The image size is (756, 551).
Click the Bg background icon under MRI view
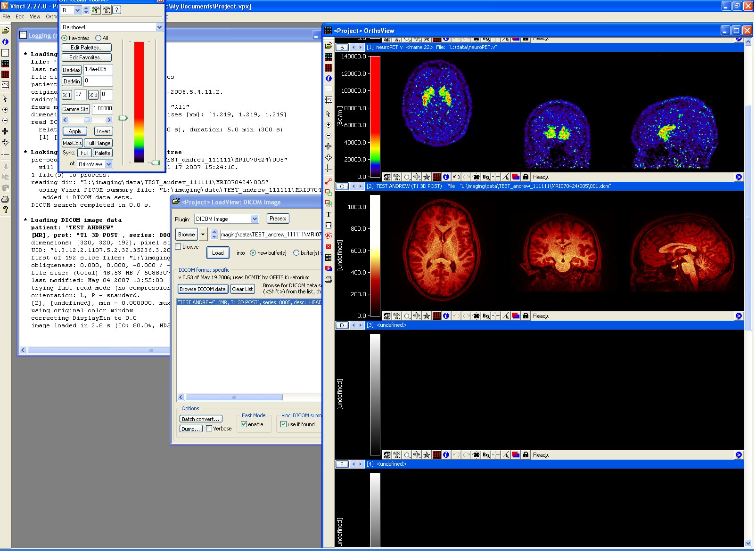coord(486,316)
